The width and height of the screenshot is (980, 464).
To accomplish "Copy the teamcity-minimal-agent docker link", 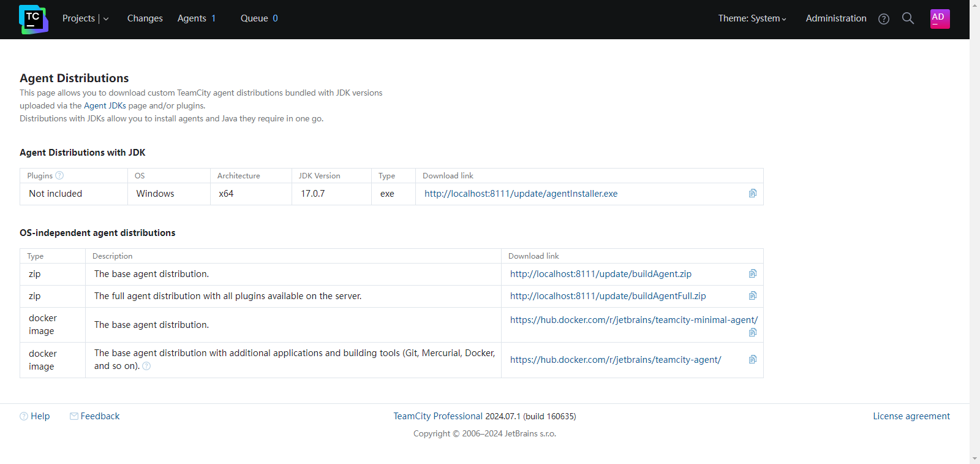I will click(753, 332).
